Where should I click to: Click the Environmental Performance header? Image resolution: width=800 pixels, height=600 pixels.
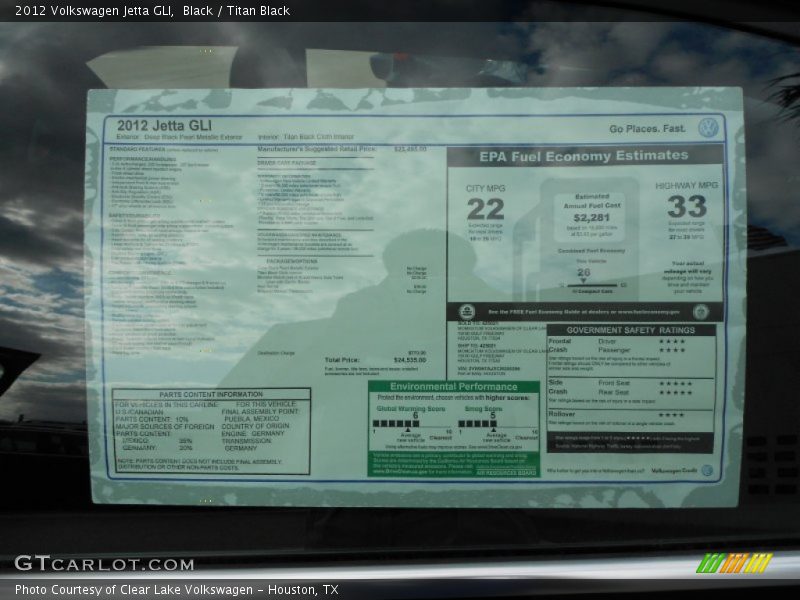pos(454,387)
